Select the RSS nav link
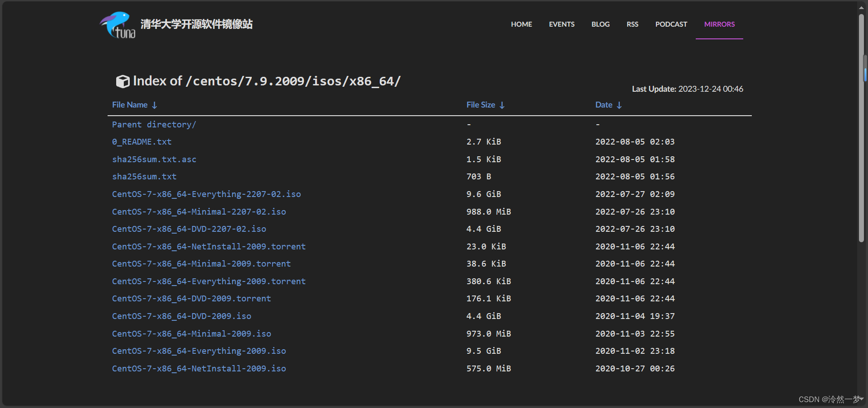The height and width of the screenshot is (408, 868). (x=632, y=24)
